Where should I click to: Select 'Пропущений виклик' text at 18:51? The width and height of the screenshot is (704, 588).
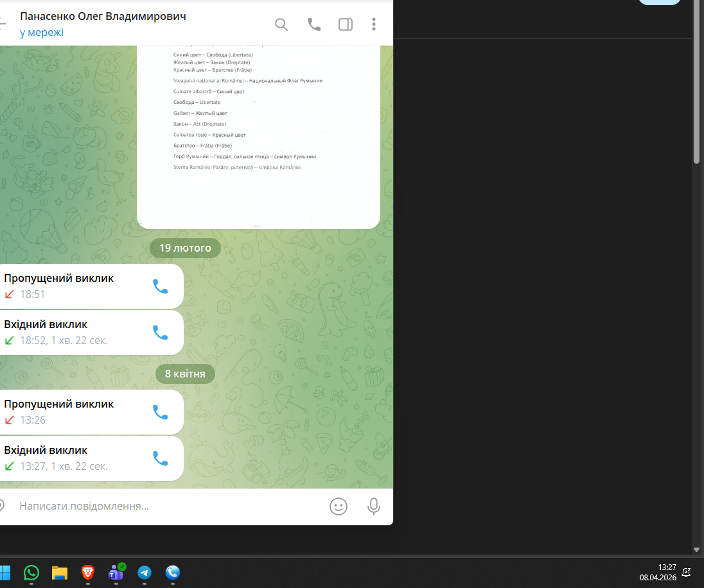[x=59, y=279]
